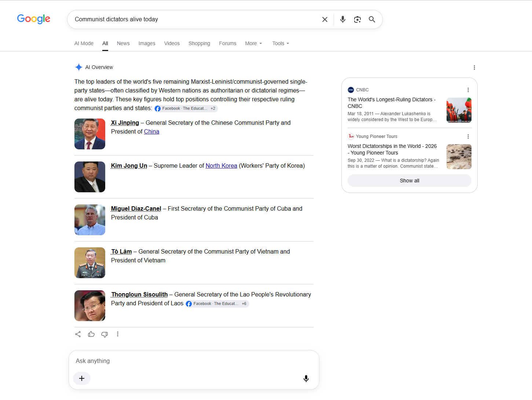Open the Tô Lâm name link

[x=121, y=252]
